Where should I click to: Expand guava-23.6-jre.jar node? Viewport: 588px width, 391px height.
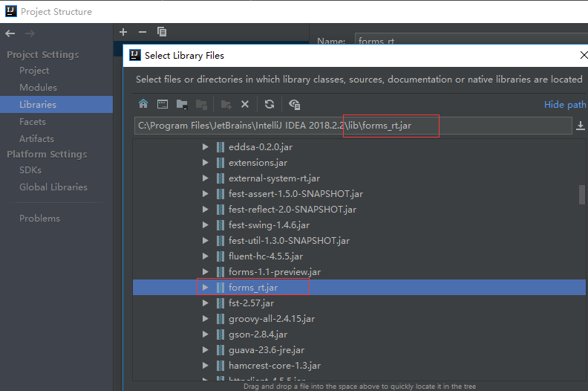205,349
